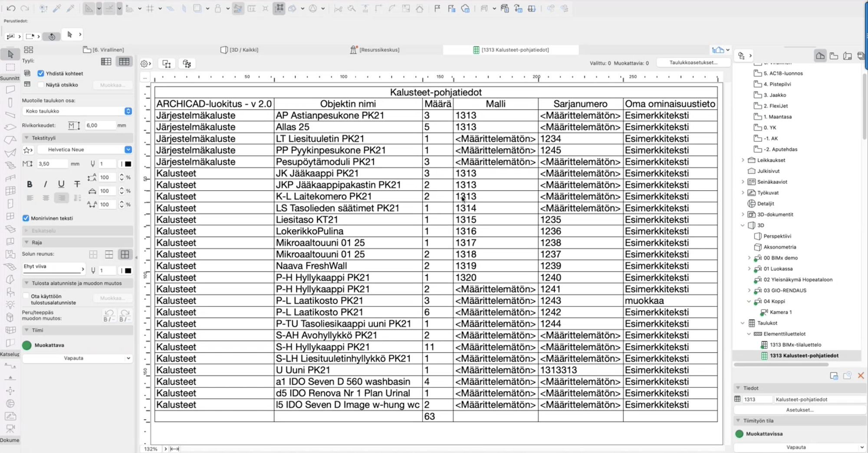Expand the Leikkaukset tree node
This screenshot has height=453, width=868.
(743, 160)
